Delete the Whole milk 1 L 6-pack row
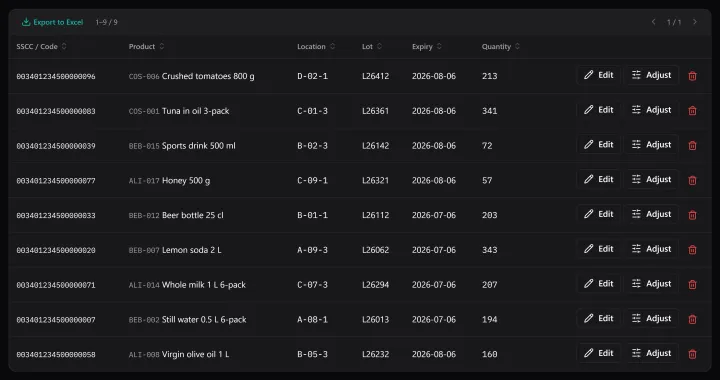The image size is (720, 380). [692, 285]
